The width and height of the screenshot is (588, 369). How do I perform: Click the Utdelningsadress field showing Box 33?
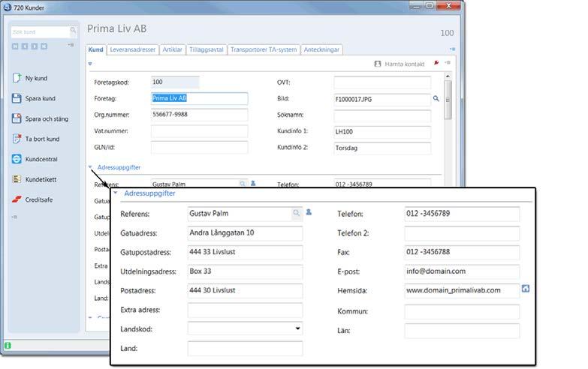(x=245, y=271)
